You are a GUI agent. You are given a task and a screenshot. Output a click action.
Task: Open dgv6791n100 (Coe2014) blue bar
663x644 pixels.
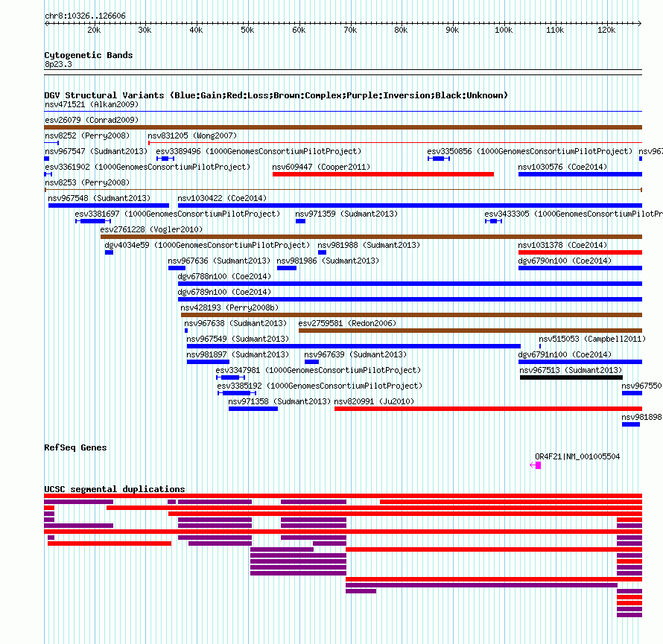tap(580, 362)
